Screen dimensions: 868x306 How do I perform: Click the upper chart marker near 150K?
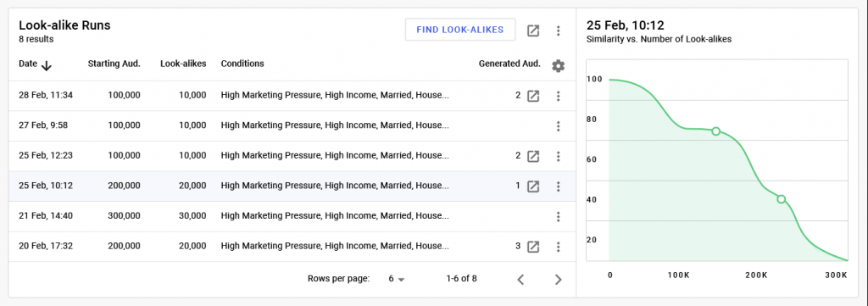coord(715,131)
